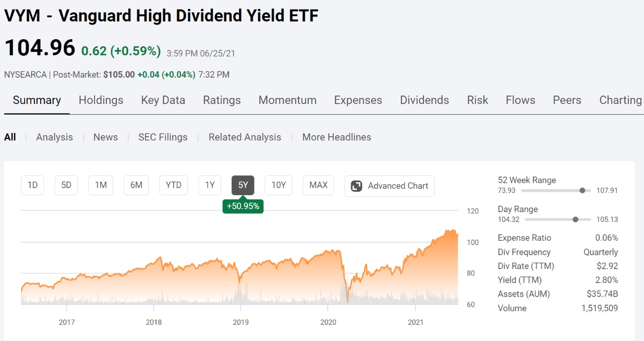
Task: Show News headlines only
Action: [x=105, y=137]
